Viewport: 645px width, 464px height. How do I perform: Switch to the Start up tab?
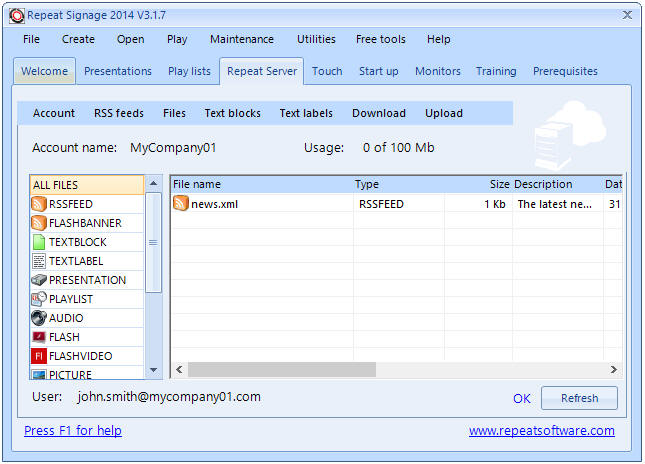tap(378, 71)
